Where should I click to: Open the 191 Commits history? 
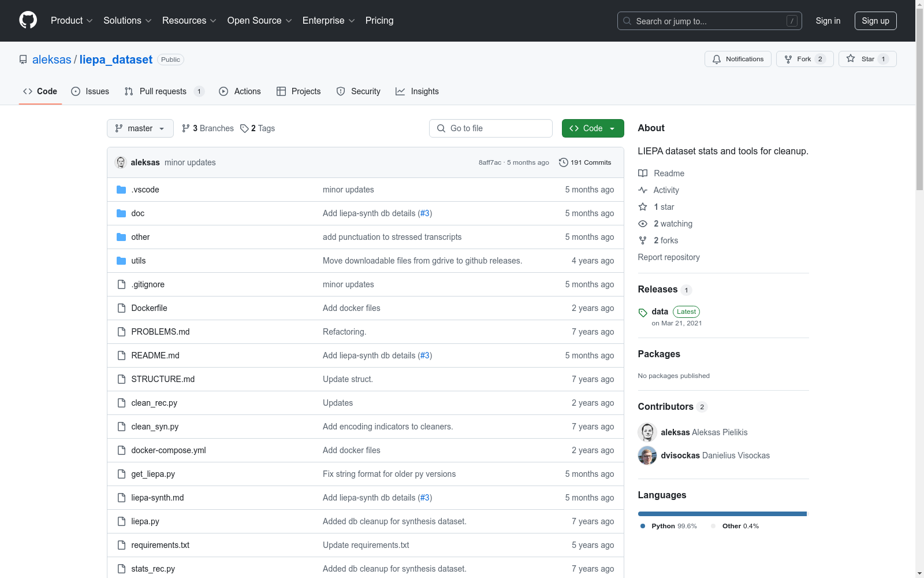point(585,162)
